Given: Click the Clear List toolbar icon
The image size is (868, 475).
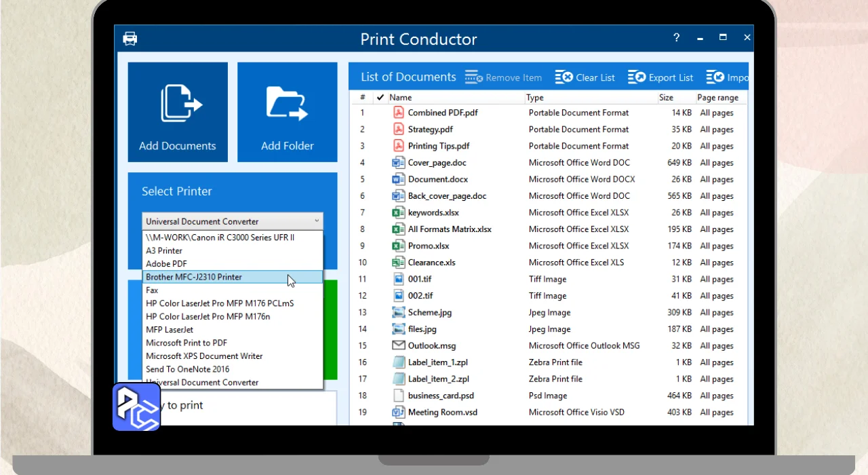Looking at the screenshot, I should click(x=564, y=77).
